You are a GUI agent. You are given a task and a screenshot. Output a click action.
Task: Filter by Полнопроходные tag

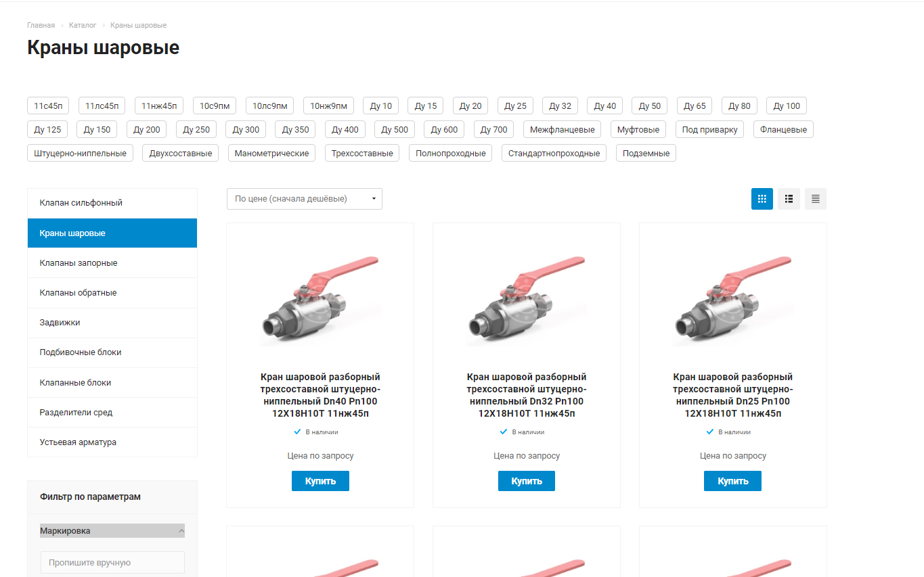pos(451,153)
